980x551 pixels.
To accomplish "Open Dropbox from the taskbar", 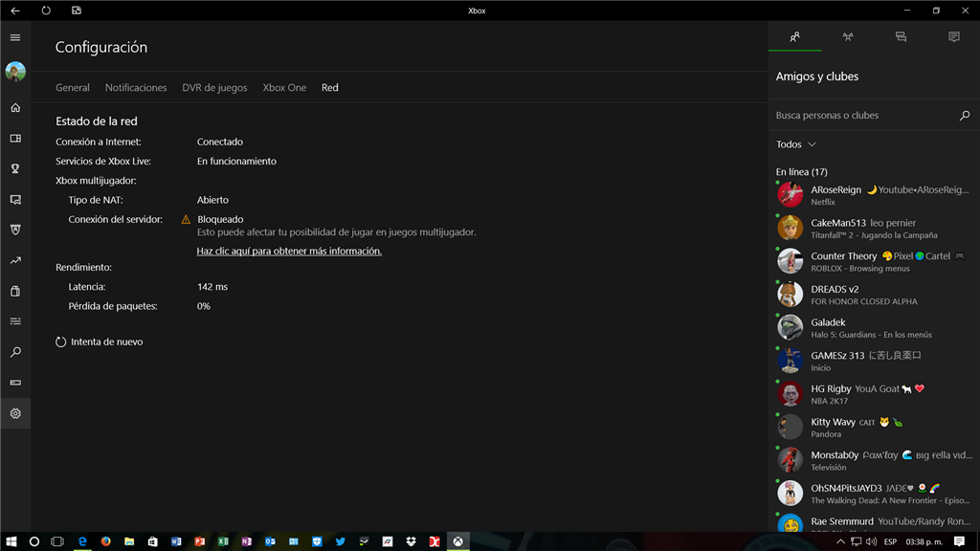I will [411, 541].
